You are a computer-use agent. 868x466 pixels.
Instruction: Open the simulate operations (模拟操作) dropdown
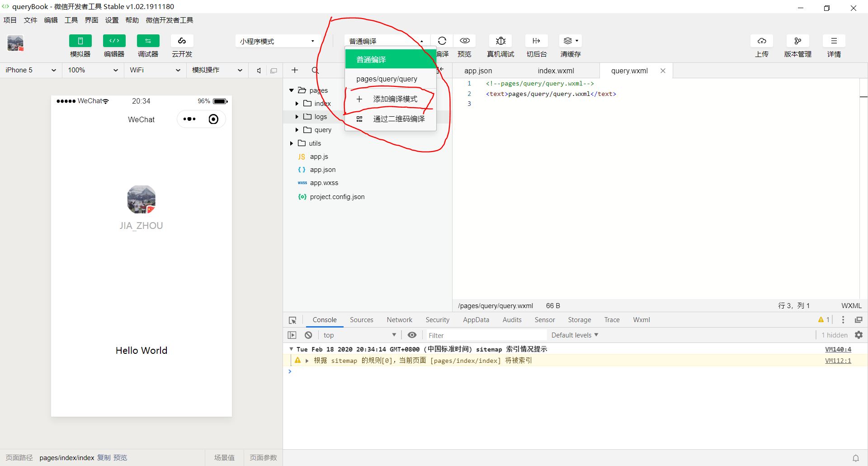(x=217, y=70)
